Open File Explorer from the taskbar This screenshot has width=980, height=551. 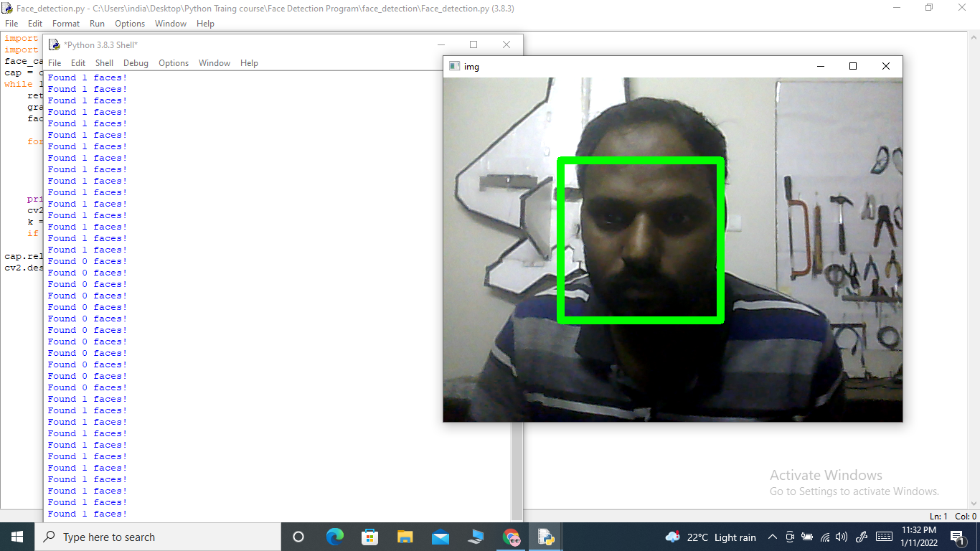[x=404, y=537]
